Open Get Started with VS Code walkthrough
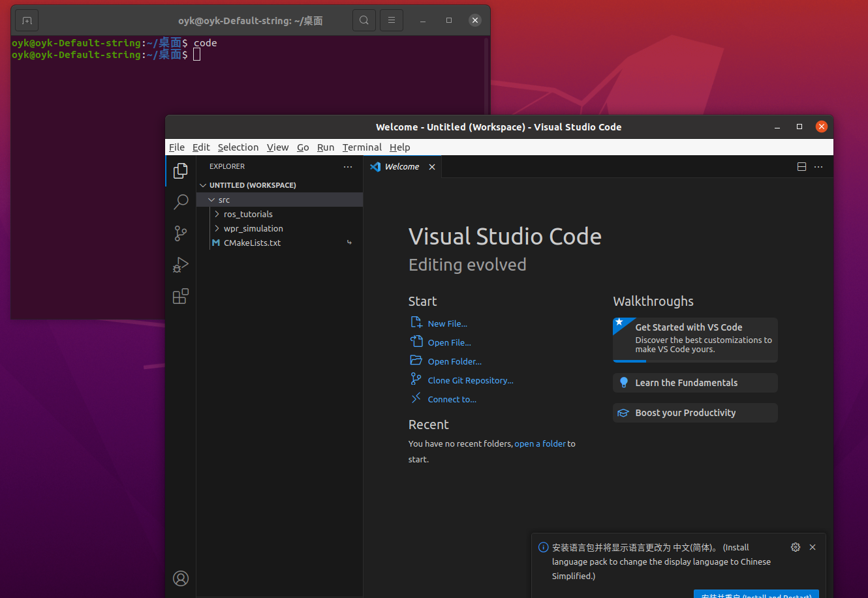This screenshot has width=868, height=598. (695, 340)
